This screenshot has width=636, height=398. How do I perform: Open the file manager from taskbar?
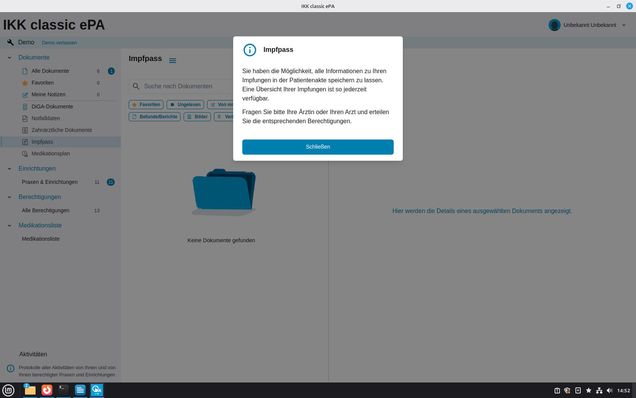[30, 390]
